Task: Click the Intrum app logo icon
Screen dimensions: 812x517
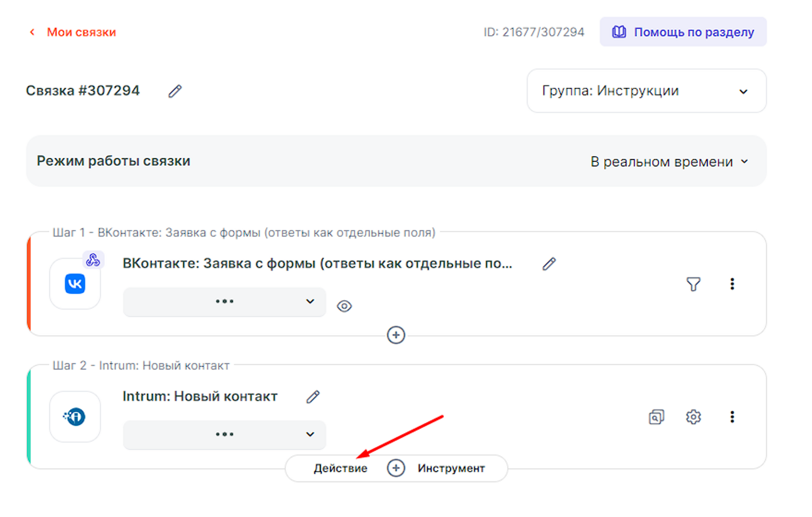Action: click(75, 417)
